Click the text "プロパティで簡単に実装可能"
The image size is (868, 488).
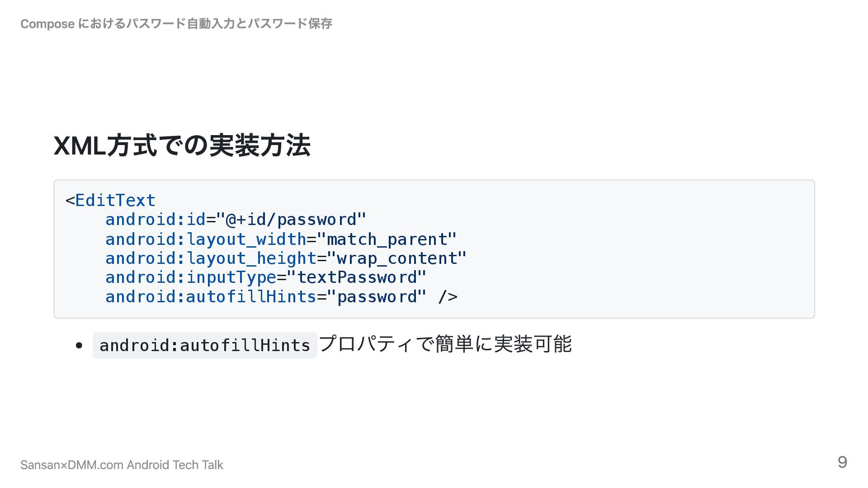445,344
